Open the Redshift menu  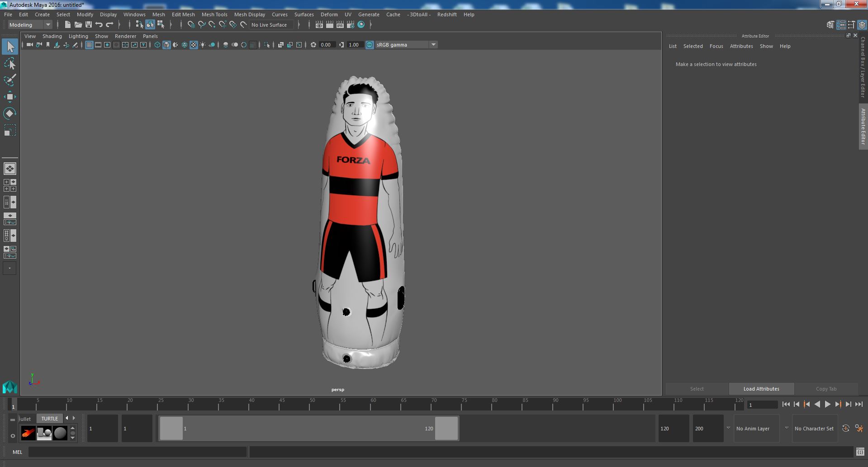coord(447,14)
